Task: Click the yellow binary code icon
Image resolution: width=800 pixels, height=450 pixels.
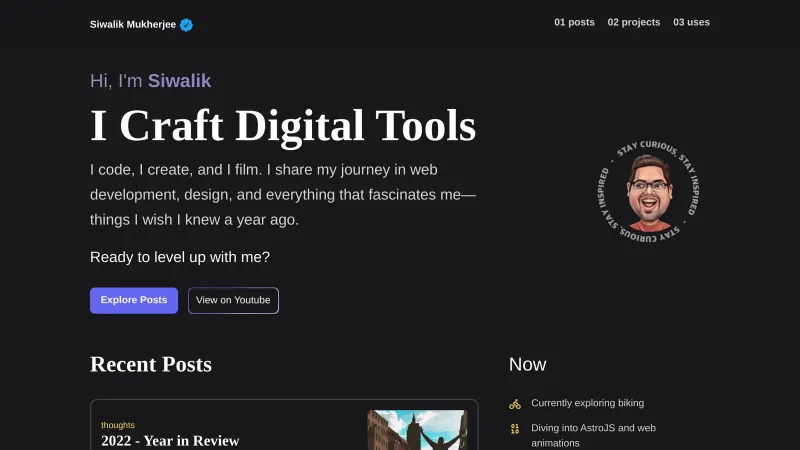Action: pos(515,429)
